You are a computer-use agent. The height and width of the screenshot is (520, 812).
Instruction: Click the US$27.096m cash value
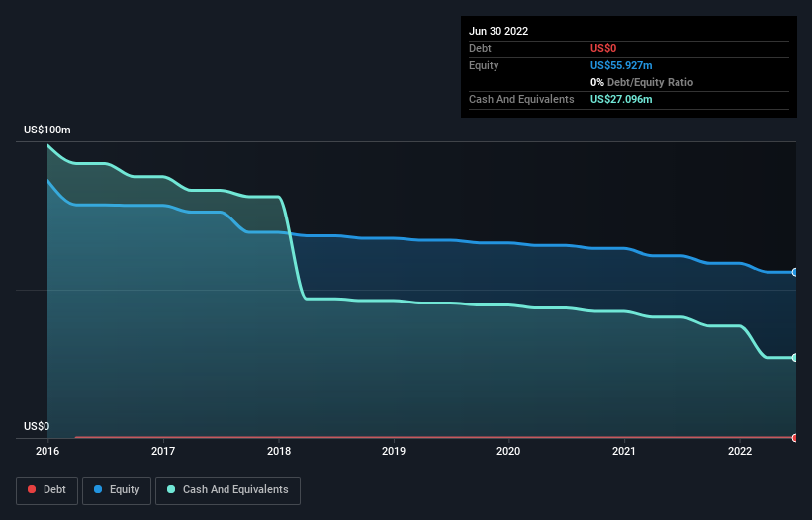(x=621, y=99)
